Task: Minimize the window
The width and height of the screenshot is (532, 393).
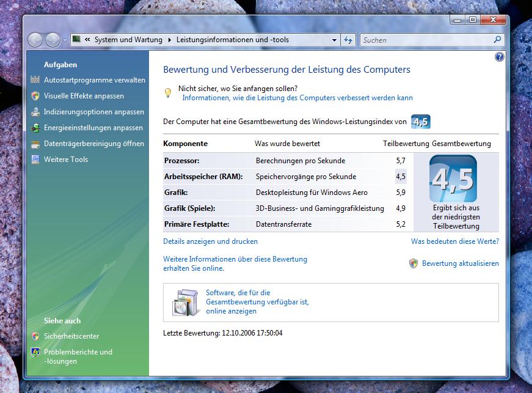Action: coord(457,20)
